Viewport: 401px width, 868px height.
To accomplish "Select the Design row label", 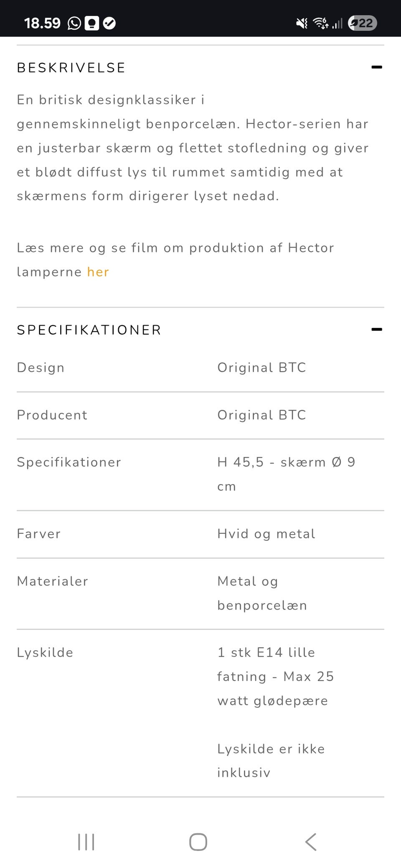I will [x=41, y=368].
